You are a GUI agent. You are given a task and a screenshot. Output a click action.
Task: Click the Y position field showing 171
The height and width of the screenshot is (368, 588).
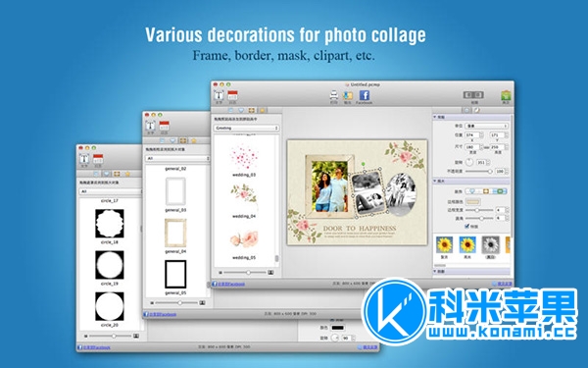(x=497, y=134)
